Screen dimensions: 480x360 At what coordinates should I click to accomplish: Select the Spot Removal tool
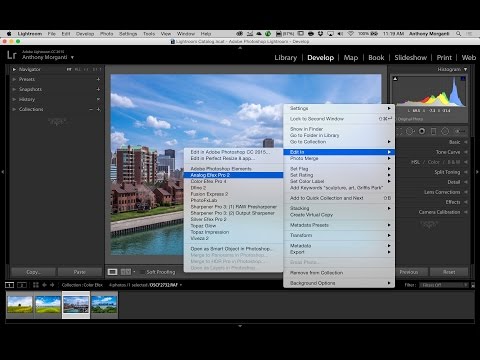(x=410, y=131)
